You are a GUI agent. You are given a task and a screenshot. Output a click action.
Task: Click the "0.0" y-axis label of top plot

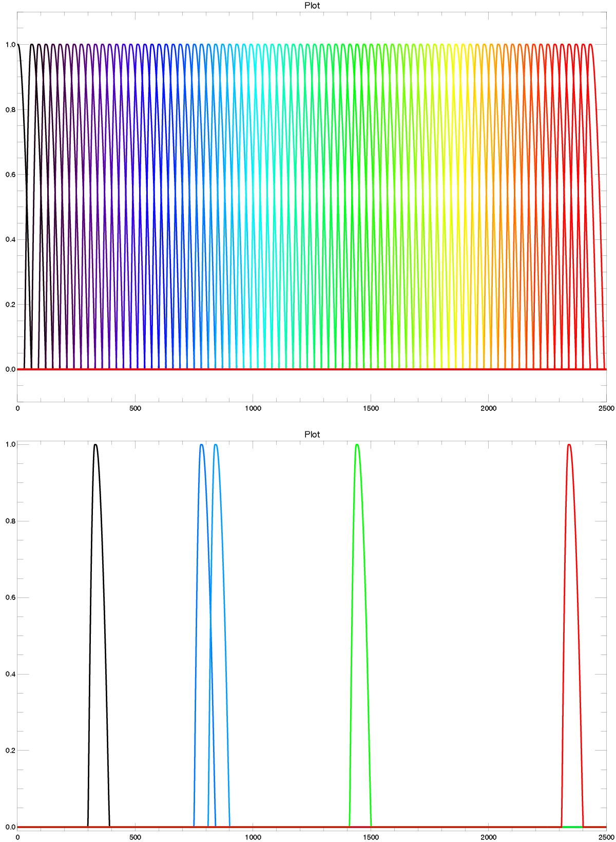click(9, 369)
